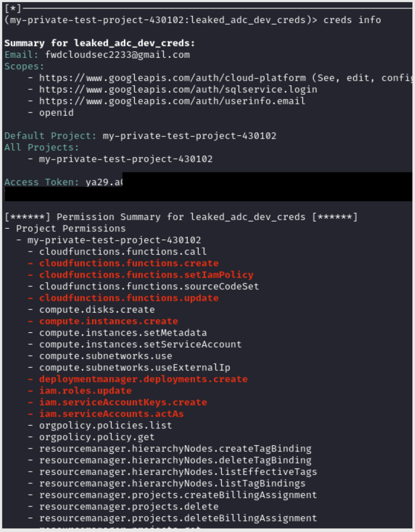The width and height of the screenshot is (415, 532).
Task: Select the red cloudfunctions.functions.create permission
Action: click(129, 263)
